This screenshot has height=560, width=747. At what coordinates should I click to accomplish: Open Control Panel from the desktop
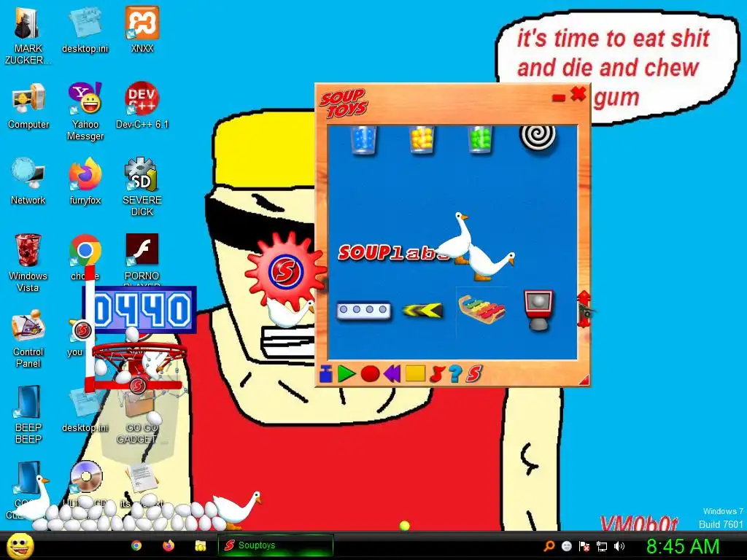click(x=28, y=339)
